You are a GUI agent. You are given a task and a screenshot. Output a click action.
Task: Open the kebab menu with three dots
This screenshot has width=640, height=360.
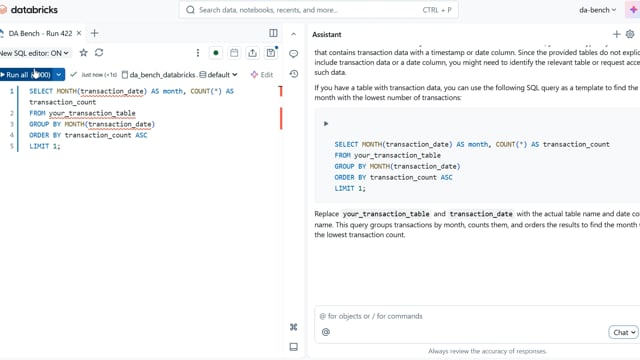pyautogui.click(x=198, y=53)
